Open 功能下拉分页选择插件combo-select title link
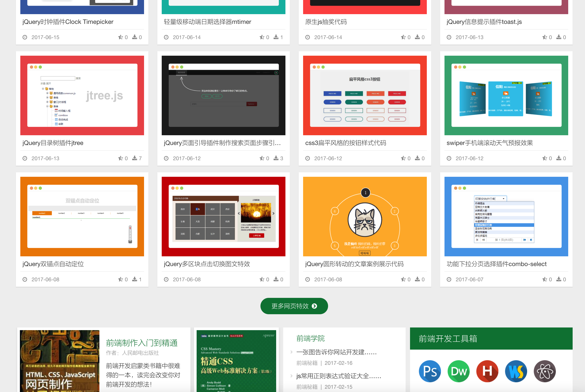 pyautogui.click(x=497, y=264)
